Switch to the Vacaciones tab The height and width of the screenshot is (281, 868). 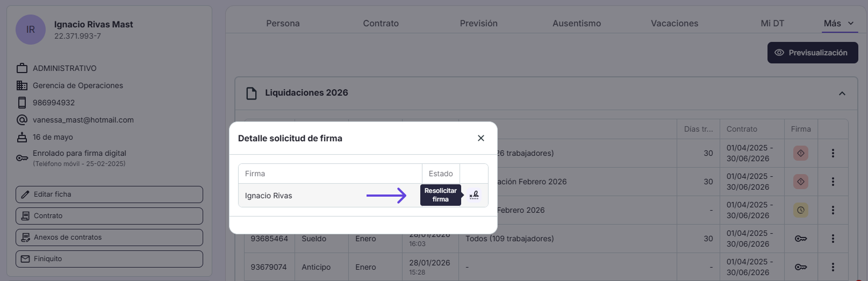point(675,23)
